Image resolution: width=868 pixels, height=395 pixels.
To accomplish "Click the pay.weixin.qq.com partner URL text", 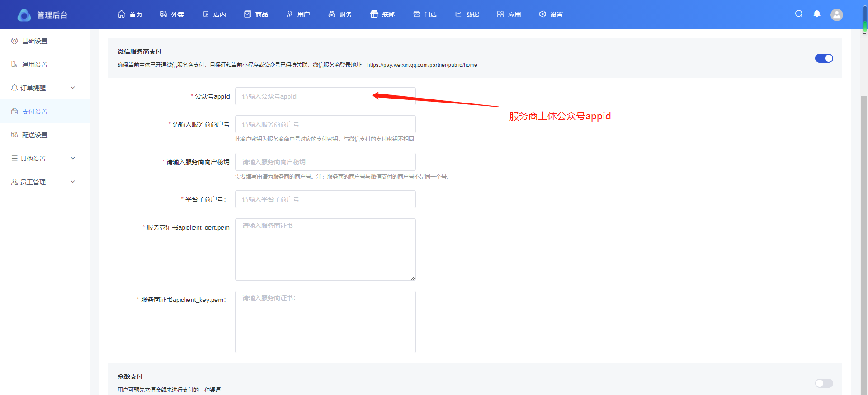I will coord(422,65).
